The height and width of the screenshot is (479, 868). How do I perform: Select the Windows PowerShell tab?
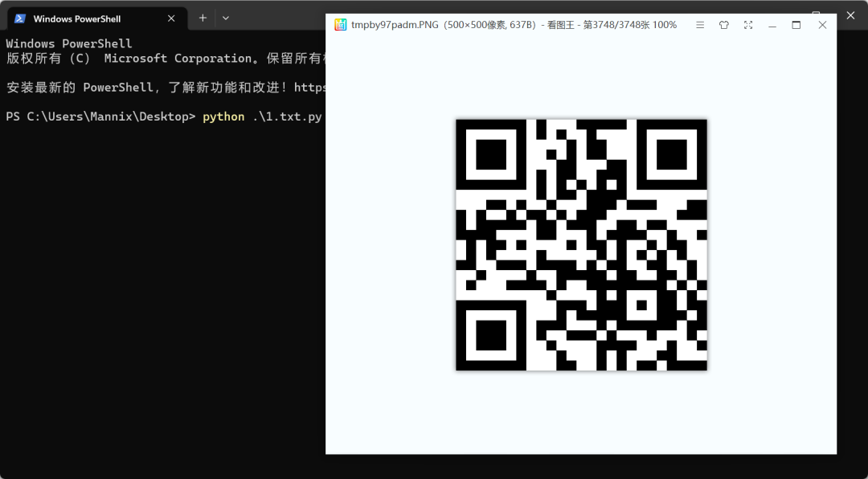coord(97,18)
